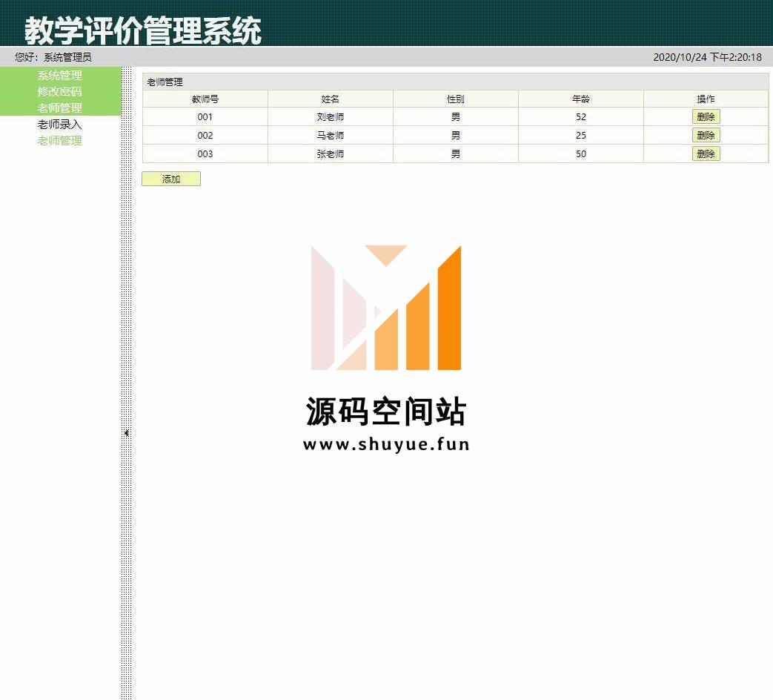Click the 年龄 column header
Image resolution: width=773 pixels, height=700 pixels.
(581, 99)
